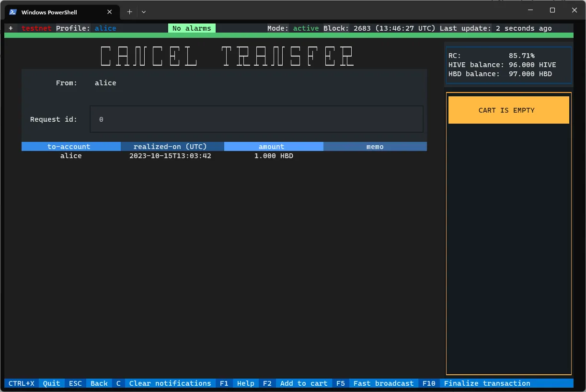The width and height of the screenshot is (586, 392).
Task: Click the amount column header
Action: 274,147
